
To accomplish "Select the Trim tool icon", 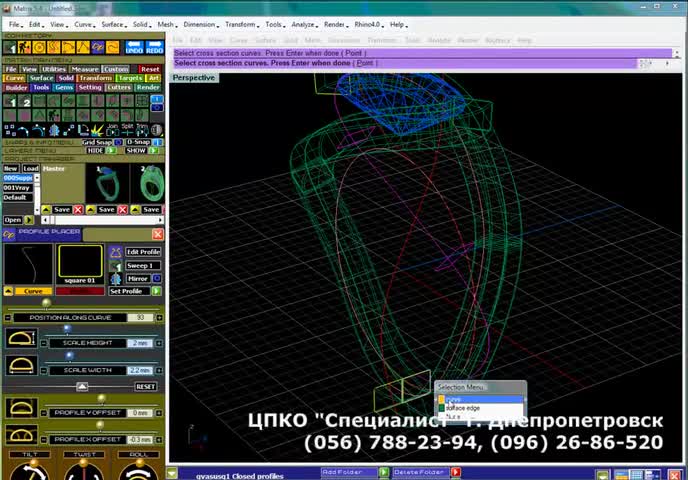I will coord(142,130).
